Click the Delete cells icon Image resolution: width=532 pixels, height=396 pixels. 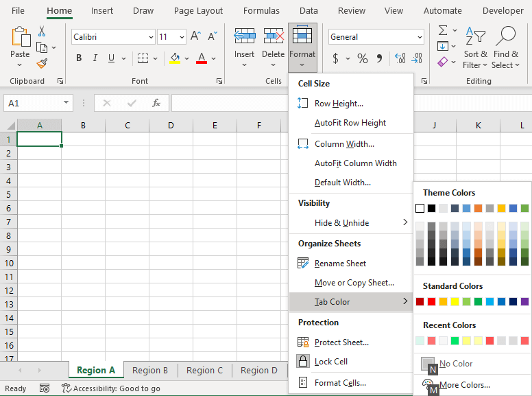click(x=274, y=36)
